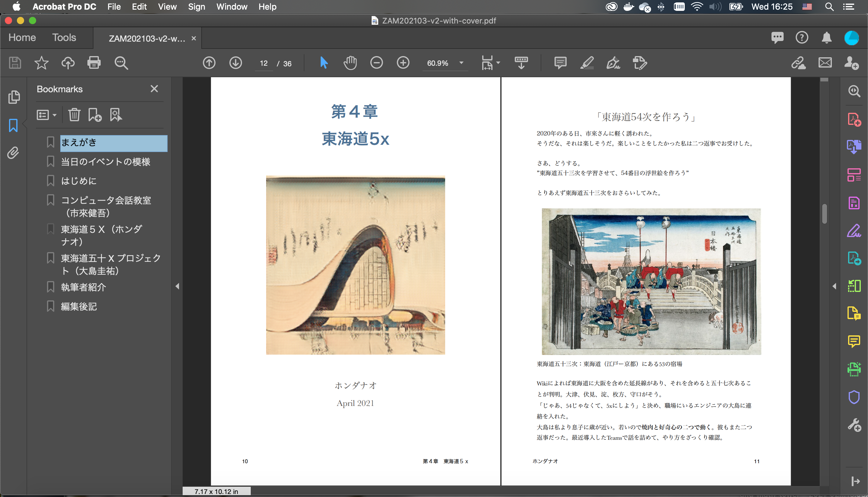Screen dimensions: 868x497
Task: Activate the Hand pan tool
Action: 350,63
